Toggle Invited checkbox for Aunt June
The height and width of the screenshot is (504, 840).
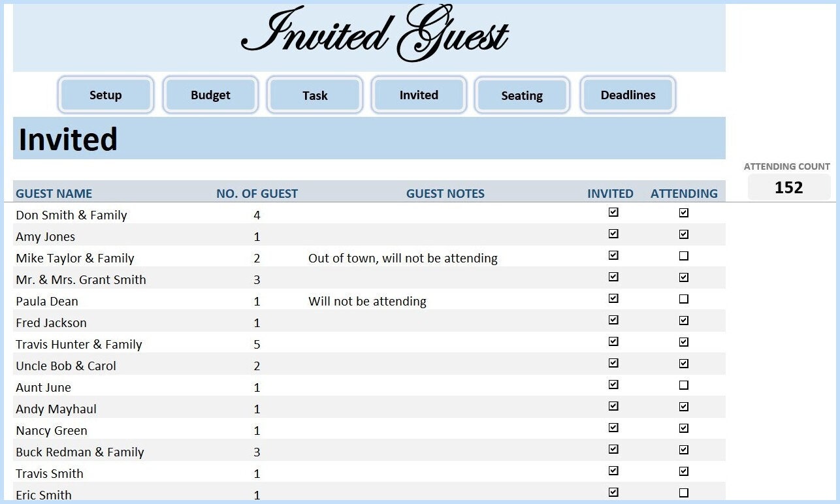click(x=613, y=385)
